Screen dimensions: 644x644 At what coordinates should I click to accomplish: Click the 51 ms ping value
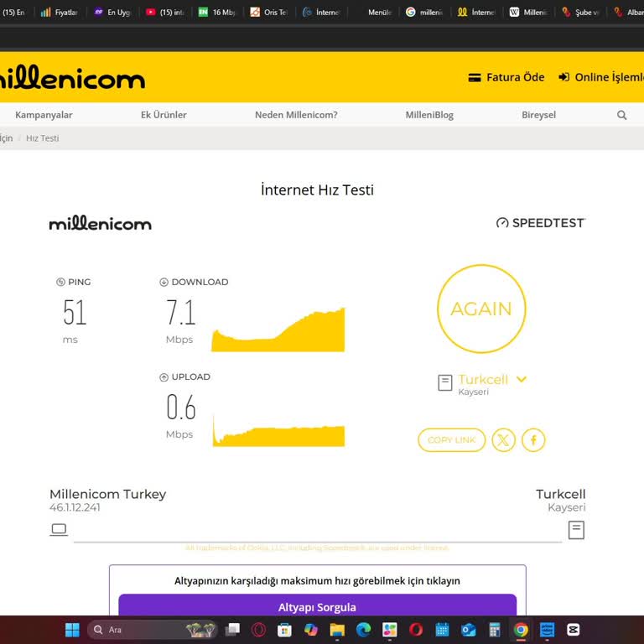[x=75, y=313]
